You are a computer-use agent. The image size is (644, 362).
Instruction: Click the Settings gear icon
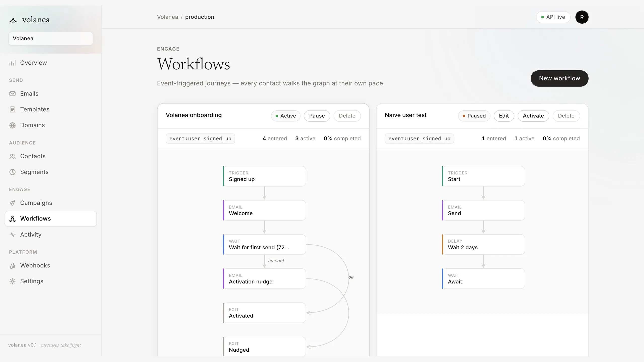pyautogui.click(x=12, y=281)
